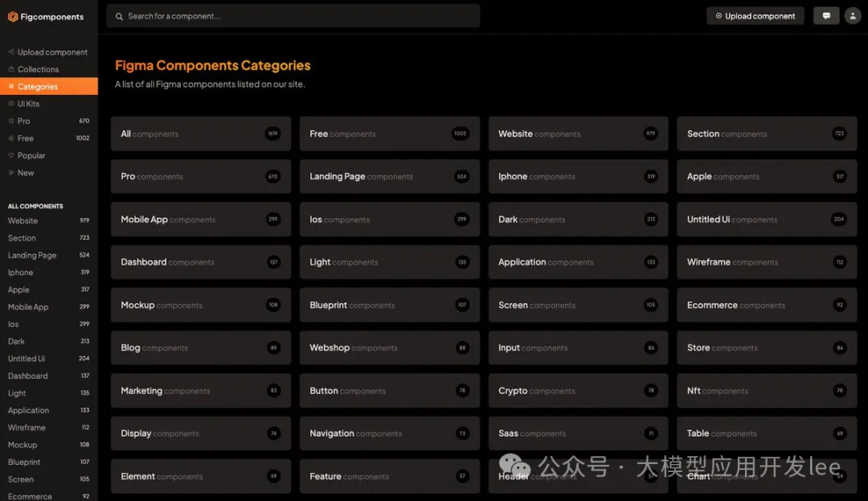Screen dimensions: 868x501
Task: Open Blueprint in sidebar component list
Action: [x=49, y=462]
